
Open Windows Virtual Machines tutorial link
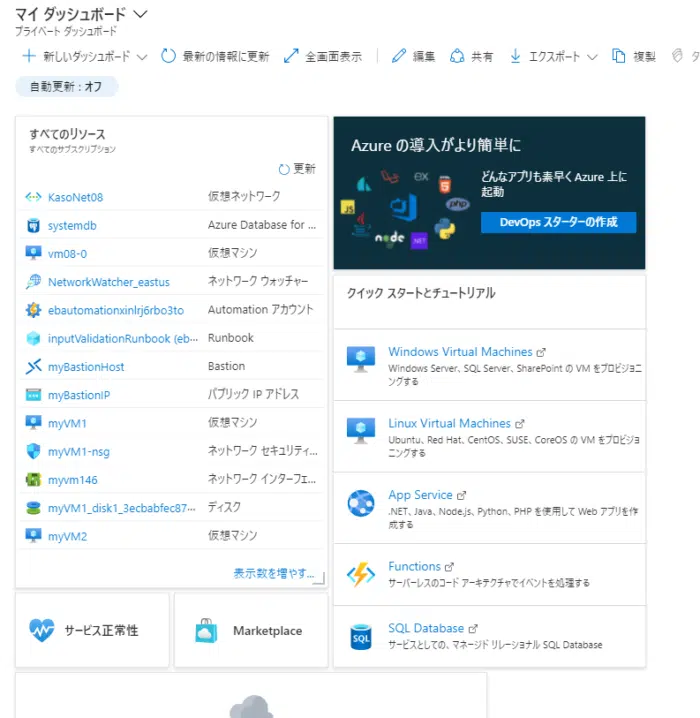pyautogui.click(x=460, y=352)
